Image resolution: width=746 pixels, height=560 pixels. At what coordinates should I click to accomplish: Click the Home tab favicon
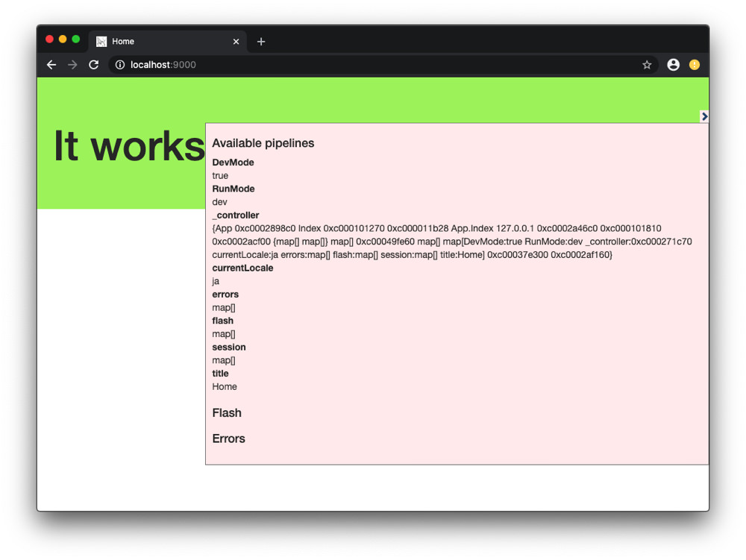coord(103,41)
